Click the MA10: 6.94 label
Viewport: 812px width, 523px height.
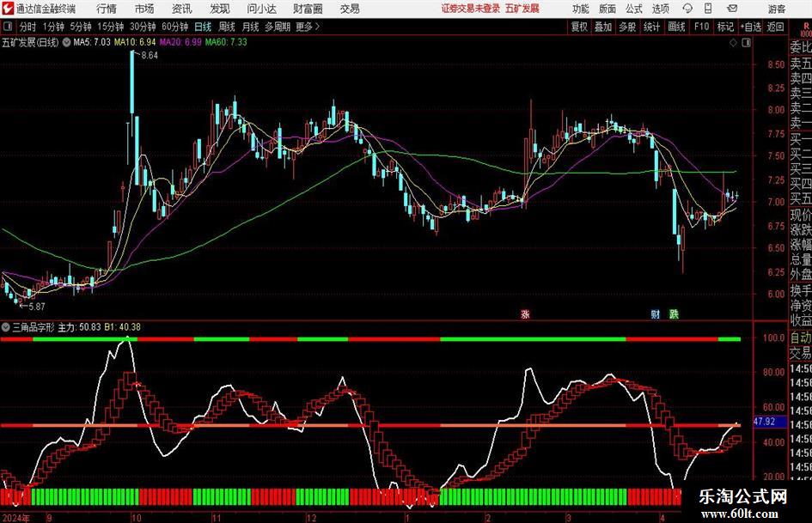click(135, 42)
